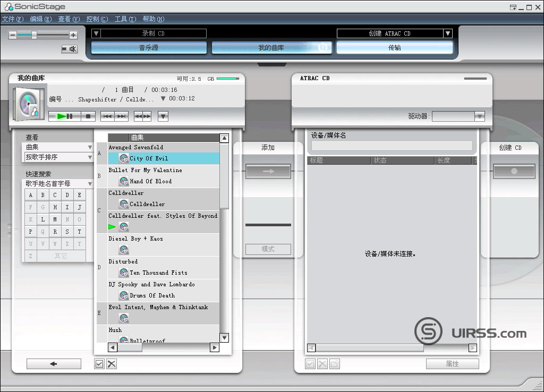Image resolution: width=544 pixels, height=392 pixels.
Task: Click the play/pause playback button
Action: click(64, 116)
